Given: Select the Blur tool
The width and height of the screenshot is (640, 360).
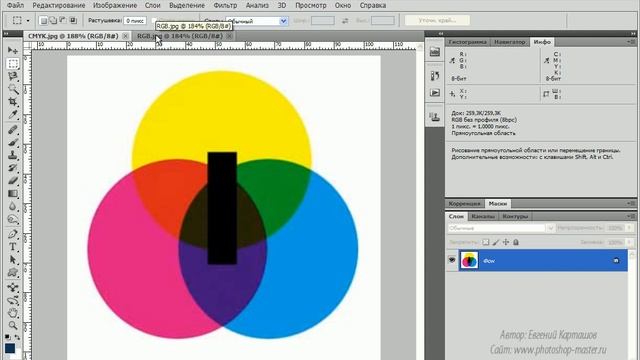Looking at the screenshot, I should pos(13,206).
